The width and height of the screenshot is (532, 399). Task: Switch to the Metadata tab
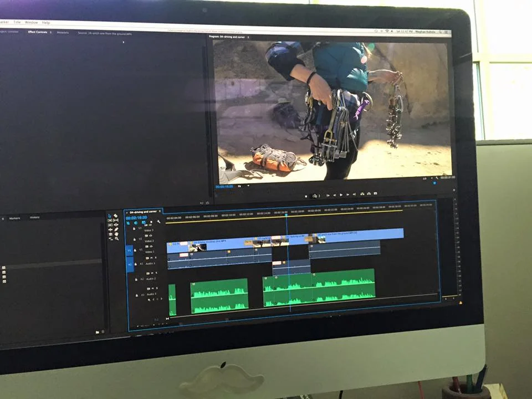[63, 33]
